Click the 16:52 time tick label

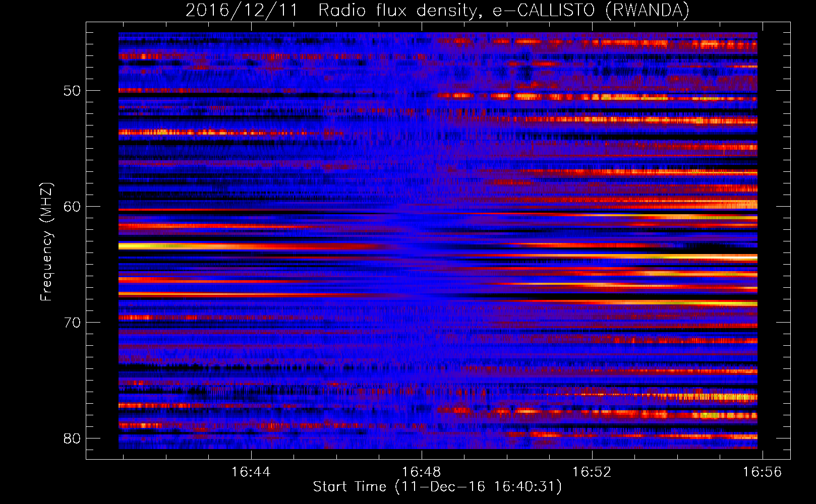592,472
